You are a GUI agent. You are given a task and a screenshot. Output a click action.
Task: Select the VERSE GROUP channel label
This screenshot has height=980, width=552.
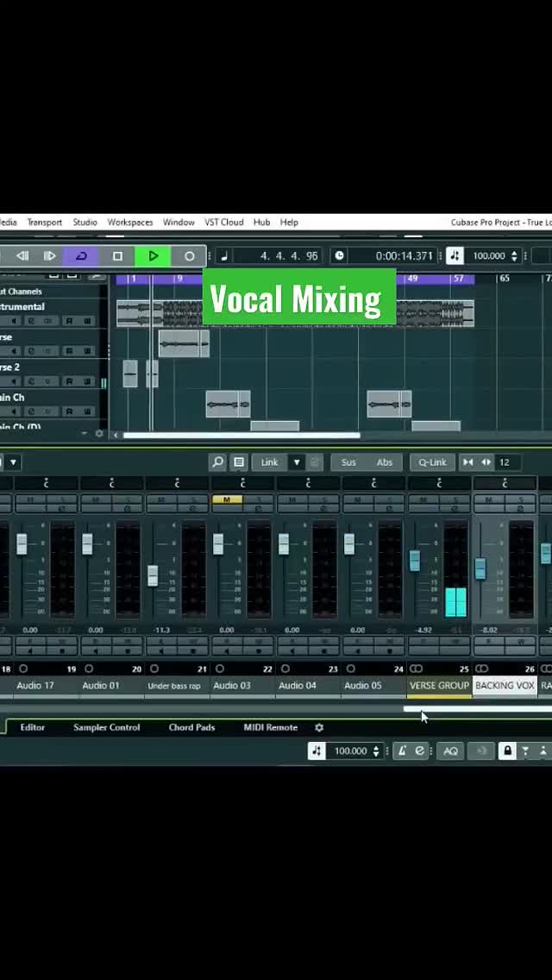point(439,686)
